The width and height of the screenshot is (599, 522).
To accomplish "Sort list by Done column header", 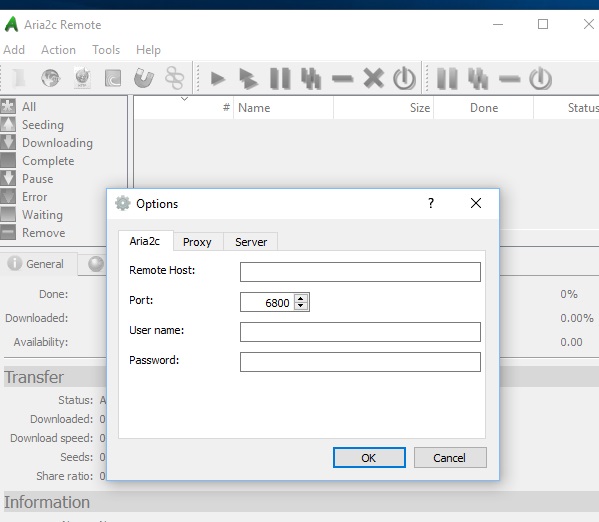I will pyautogui.click(x=484, y=108).
